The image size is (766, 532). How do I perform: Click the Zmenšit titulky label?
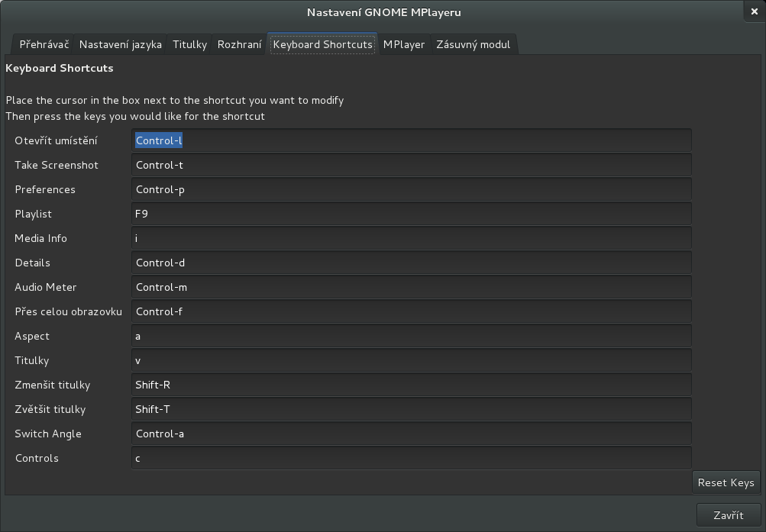52,385
